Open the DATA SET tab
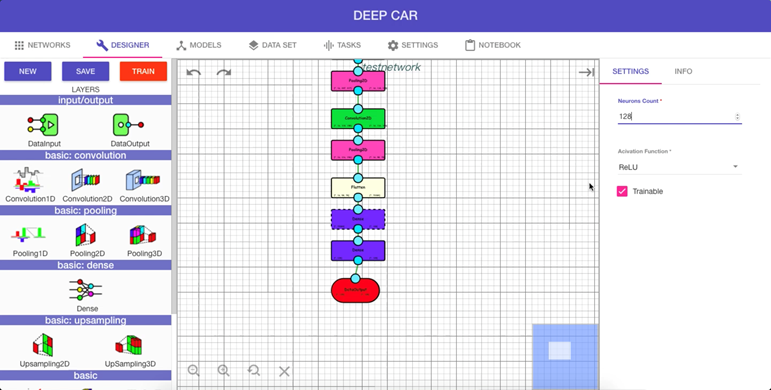This screenshot has height=390, width=771. 272,45
